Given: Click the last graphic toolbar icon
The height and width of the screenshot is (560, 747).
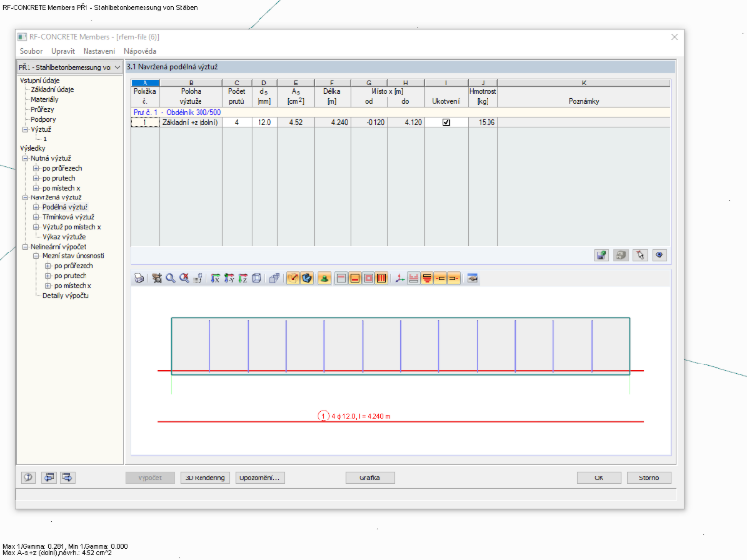Looking at the screenshot, I should [x=472, y=279].
